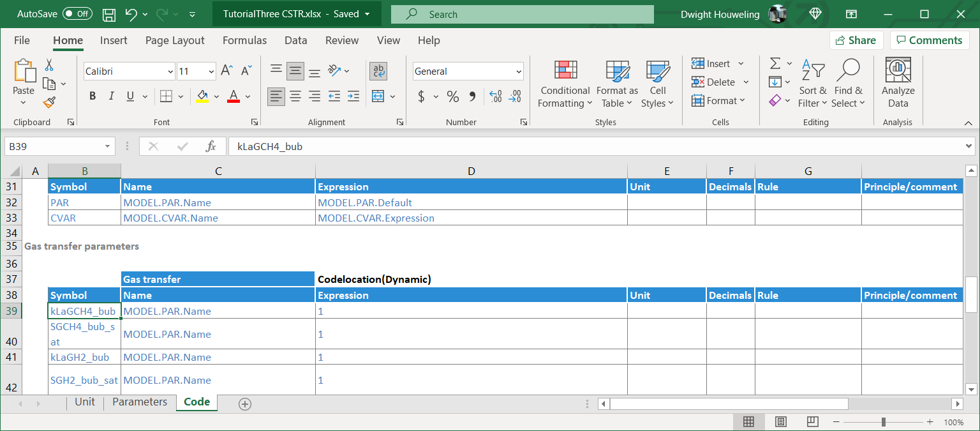Click the Save icon in title bar
The height and width of the screenshot is (431, 980).
(109, 13)
